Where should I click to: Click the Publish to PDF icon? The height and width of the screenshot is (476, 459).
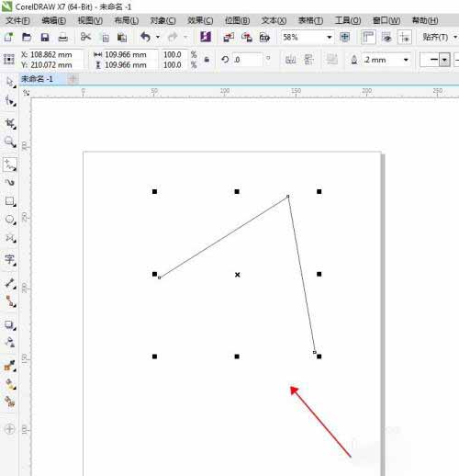click(264, 38)
